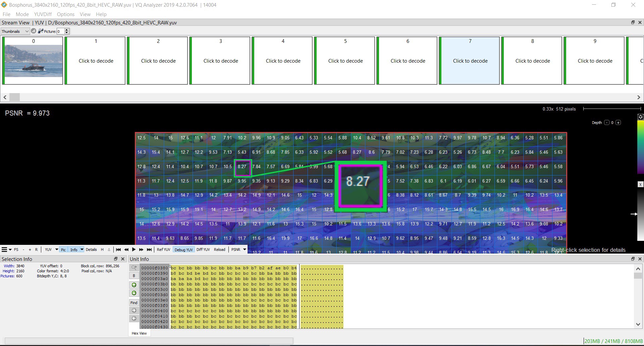Click the settings icon atop color scale
The image size is (644, 346).
point(640,117)
